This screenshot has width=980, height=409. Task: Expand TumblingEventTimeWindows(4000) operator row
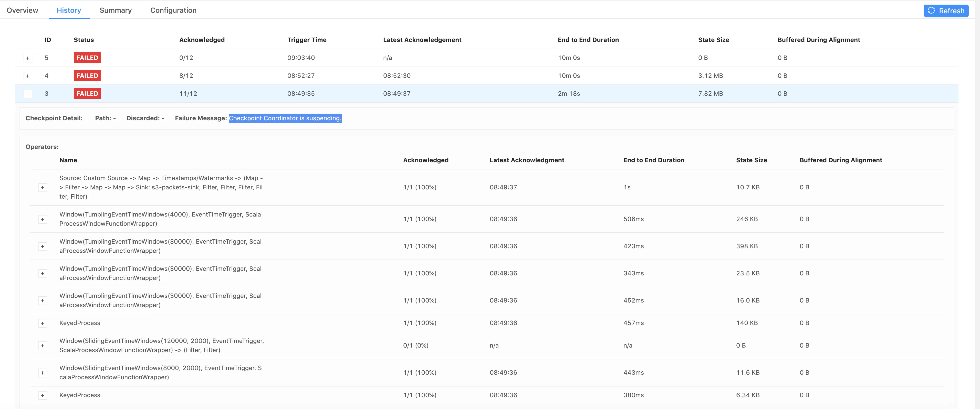pos(42,219)
